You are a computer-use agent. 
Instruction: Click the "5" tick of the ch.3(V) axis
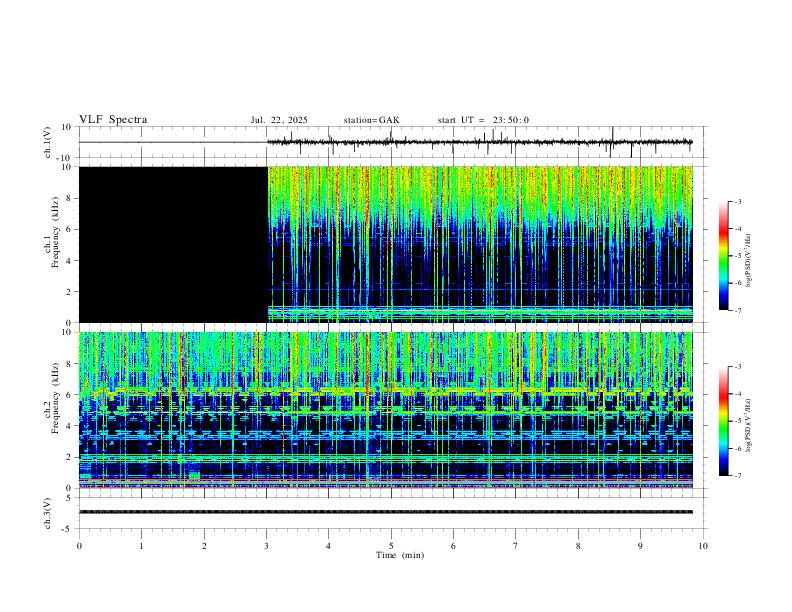click(x=69, y=497)
